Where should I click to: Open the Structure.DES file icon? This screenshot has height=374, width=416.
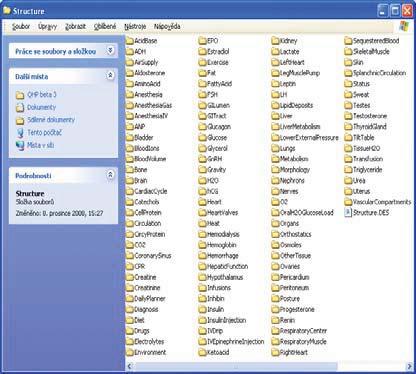click(x=348, y=213)
